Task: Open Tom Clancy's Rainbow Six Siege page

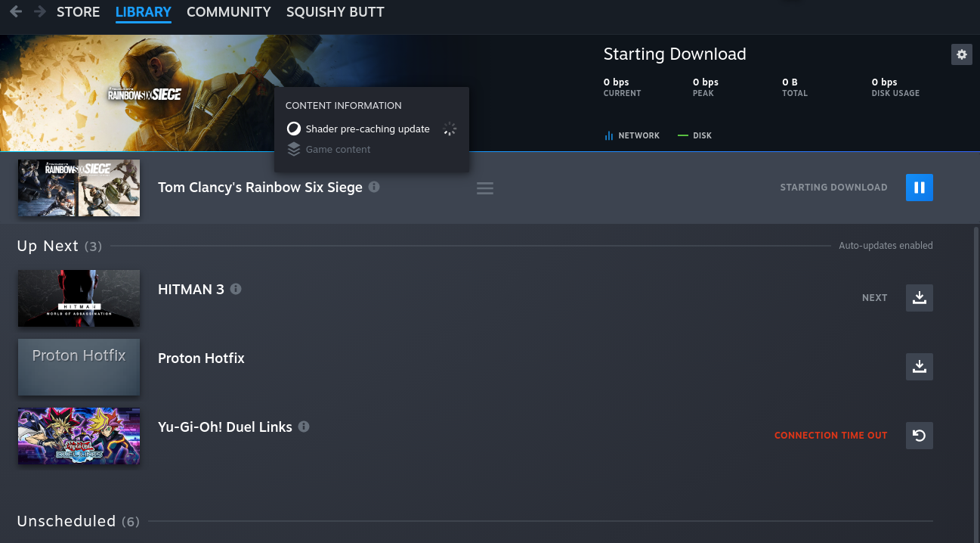Action: (260, 187)
